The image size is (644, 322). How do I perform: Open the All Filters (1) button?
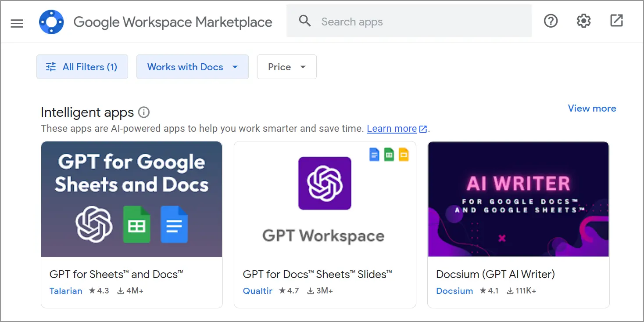click(x=82, y=67)
